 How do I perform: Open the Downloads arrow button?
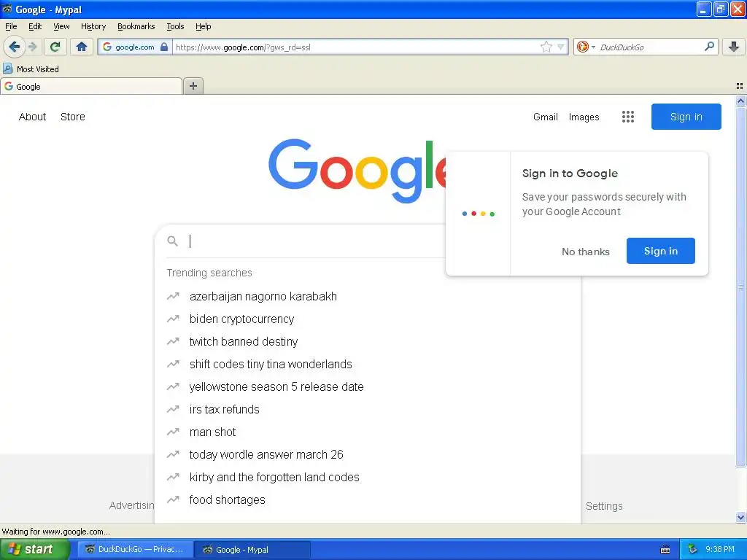tap(734, 47)
